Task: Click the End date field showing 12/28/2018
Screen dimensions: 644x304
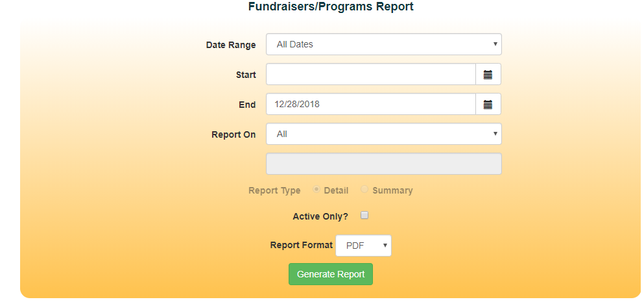Action: [371, 105]
